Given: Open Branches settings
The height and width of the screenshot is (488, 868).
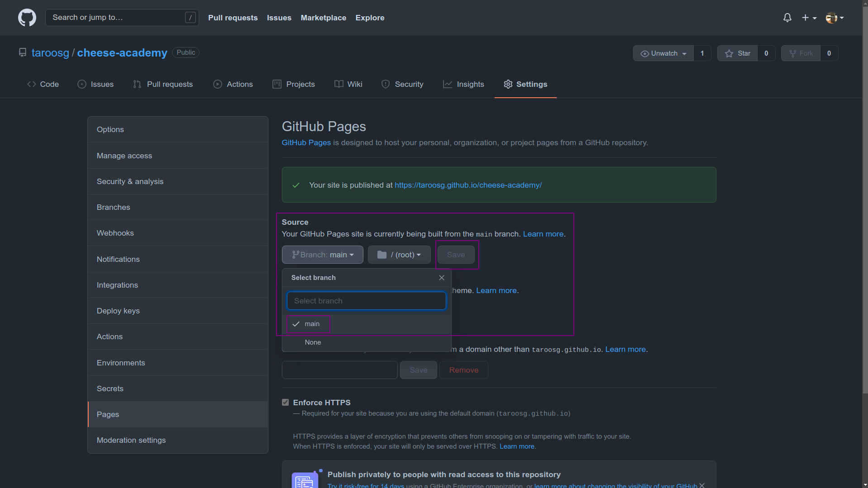Looking at the screenshot, I should [178, 207].
